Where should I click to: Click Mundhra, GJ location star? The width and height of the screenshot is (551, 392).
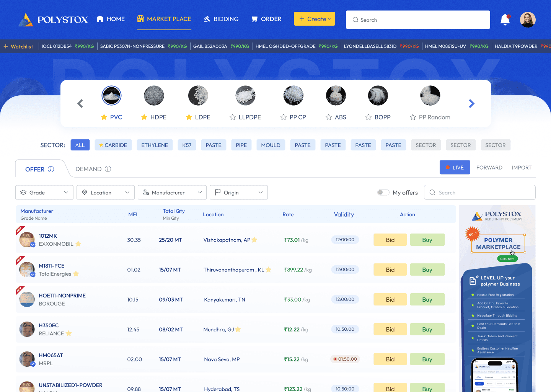click(x=238, y=329)
